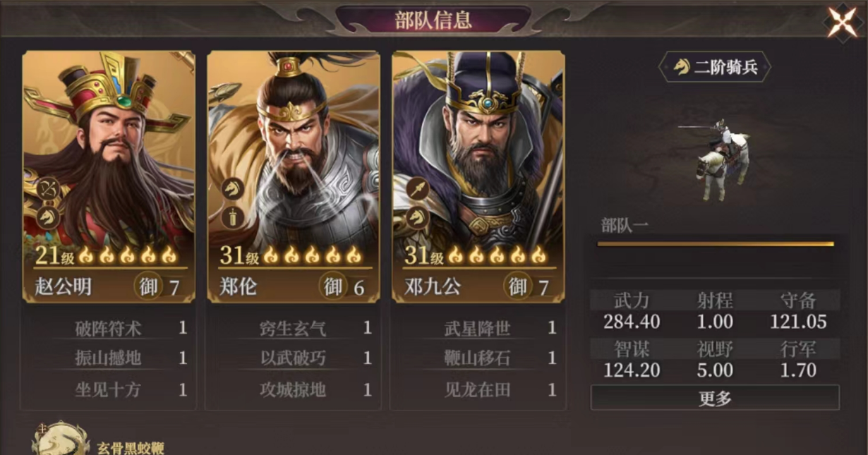Click the 御 badge on 赵公明 card
Image resolution: width=868 pixels, height=455 pixels.
click(147, 286)
